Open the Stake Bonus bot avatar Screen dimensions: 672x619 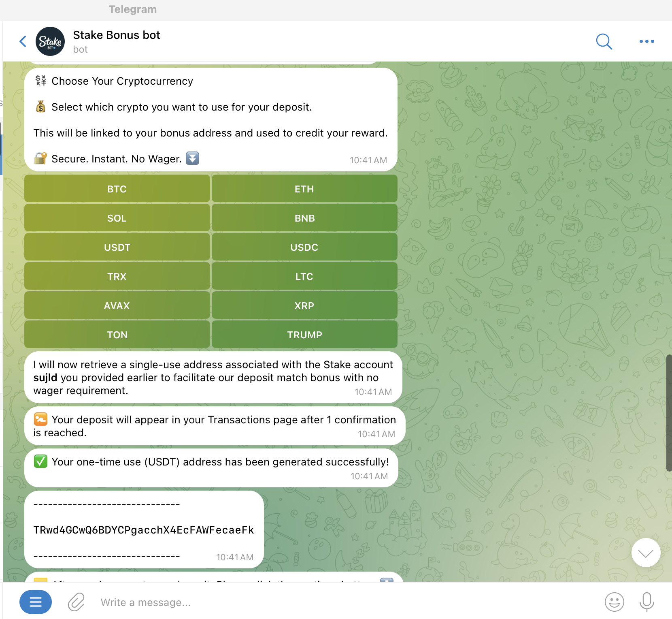click(x=50, y=41)
